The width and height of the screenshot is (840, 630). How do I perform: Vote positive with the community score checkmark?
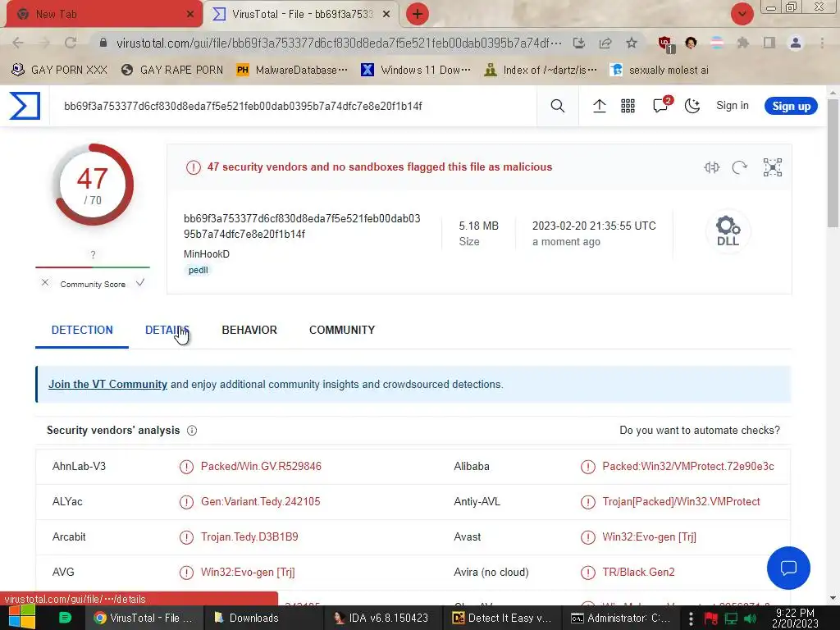(x=139, y=282)
